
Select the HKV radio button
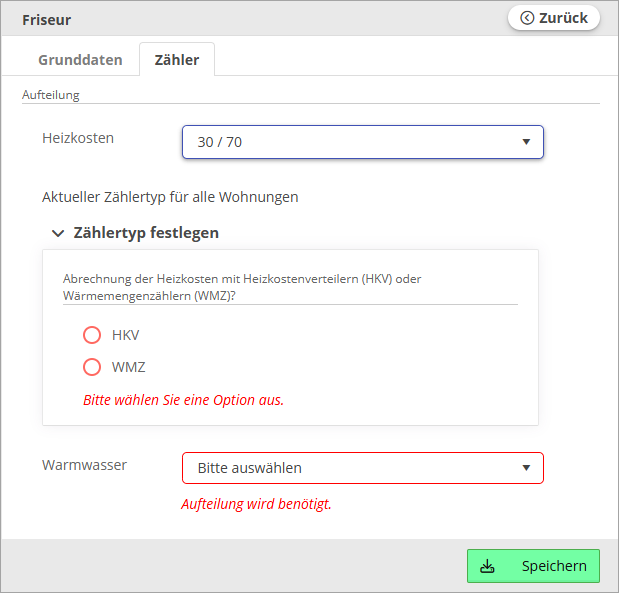click(92, 335)
